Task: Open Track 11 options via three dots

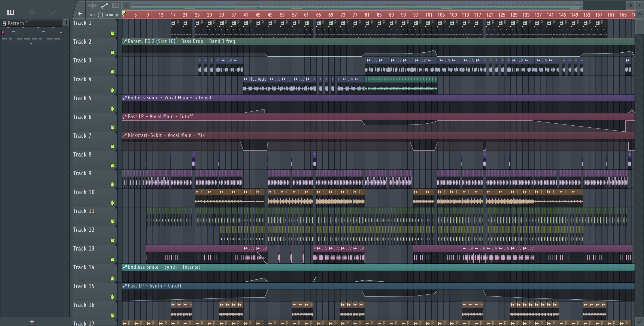Action: click(81, 223)
